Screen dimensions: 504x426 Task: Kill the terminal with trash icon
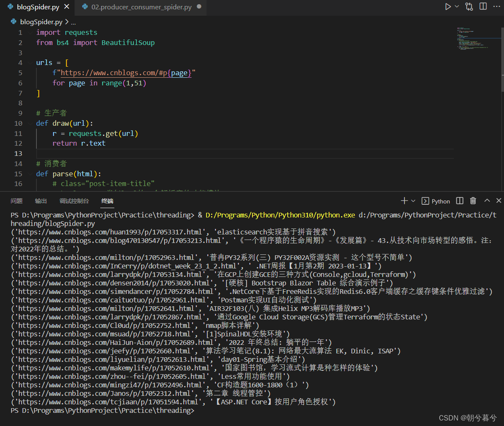[473, 201]
